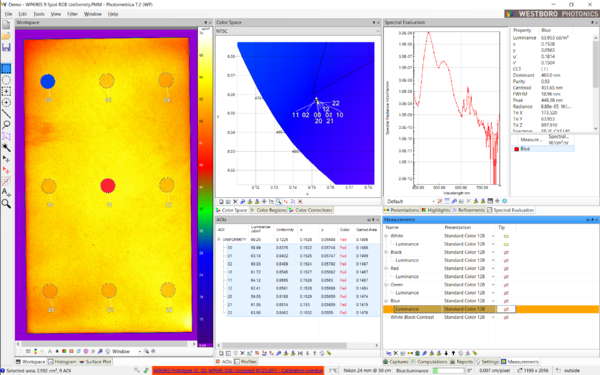The width and height of the screenshot is (600, 375).
Task: Save the document with the floppy disk icon
Action: click(x=6, y=47)
